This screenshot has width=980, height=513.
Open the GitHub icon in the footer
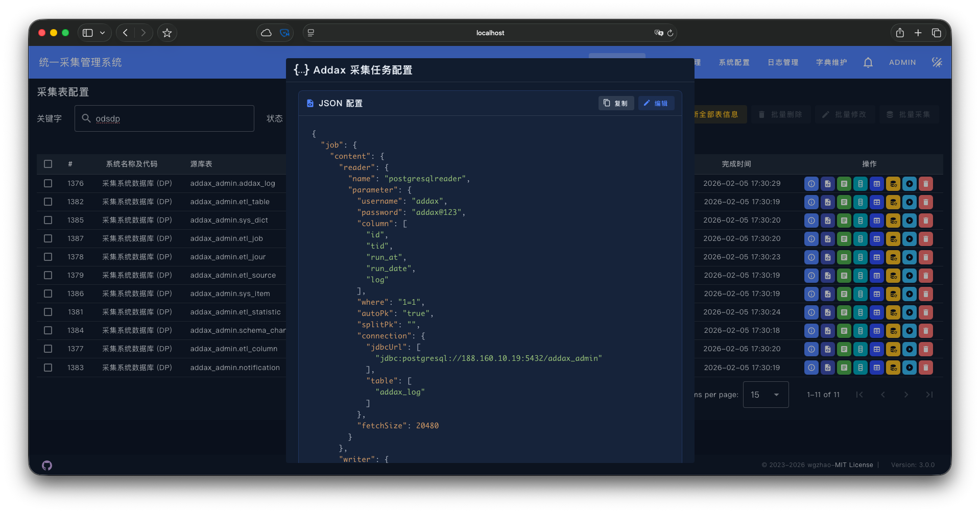(x=47, y=465)
